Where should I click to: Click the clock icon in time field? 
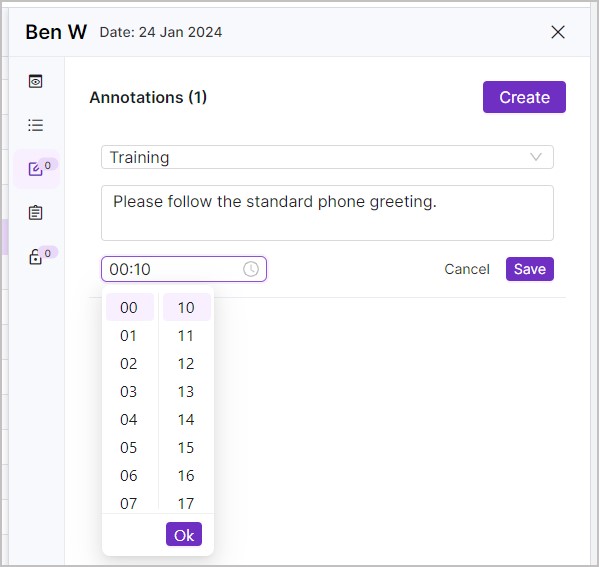click(251, 269)
